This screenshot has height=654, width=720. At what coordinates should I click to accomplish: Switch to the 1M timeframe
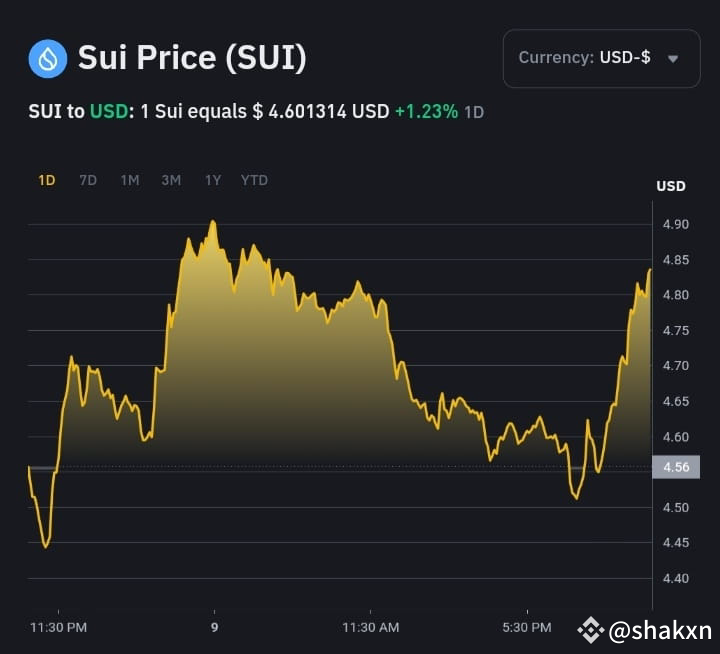point(130,180)
